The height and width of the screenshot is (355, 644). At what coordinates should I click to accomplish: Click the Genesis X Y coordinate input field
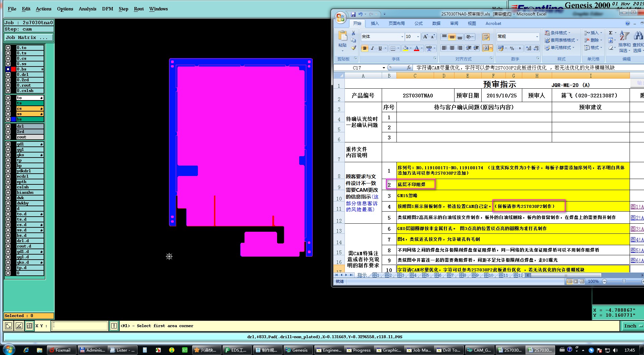79,326
